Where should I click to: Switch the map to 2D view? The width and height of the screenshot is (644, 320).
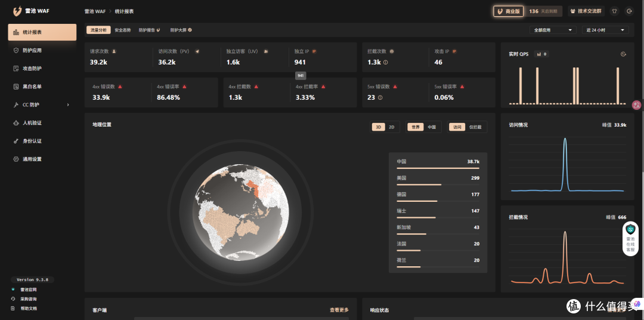coord(391,127)
